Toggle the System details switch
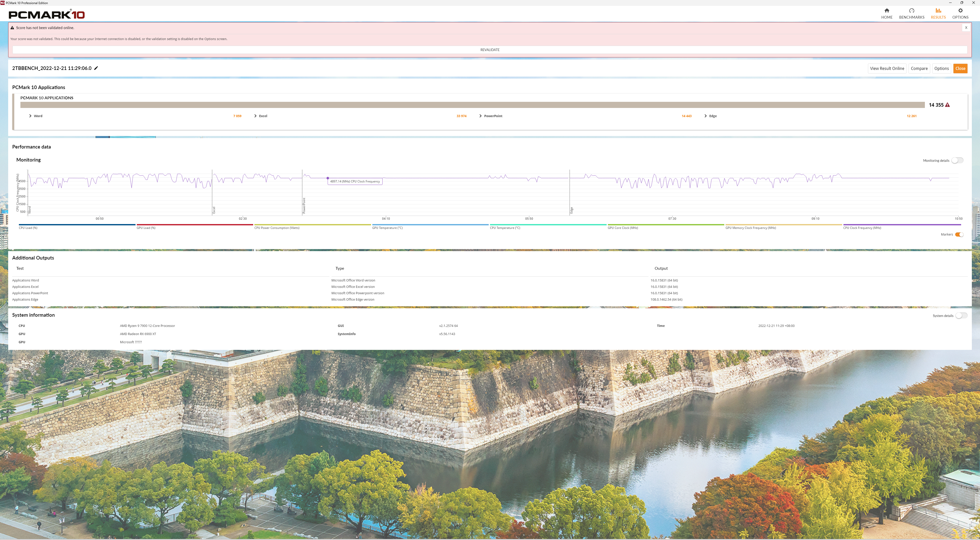Screen dimensions: 980x540 (x=961, y=315)
